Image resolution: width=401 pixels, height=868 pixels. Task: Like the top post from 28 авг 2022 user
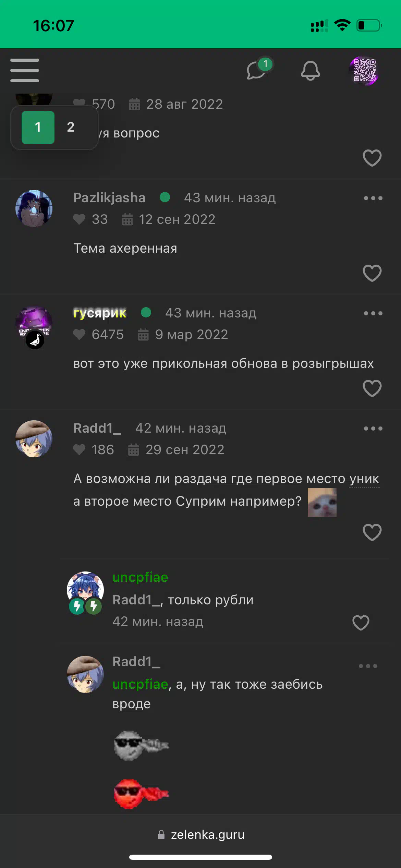click(372, 158)
